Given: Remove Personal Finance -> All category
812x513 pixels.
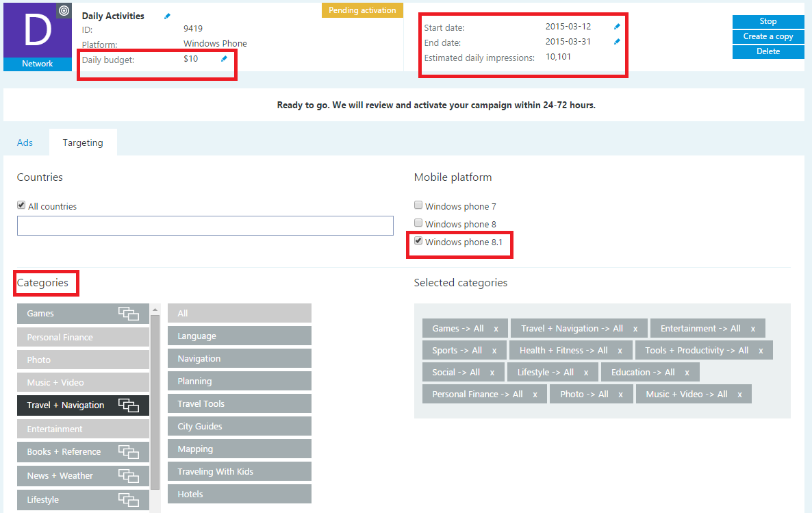Looking at the screenshot, I should pos(535,395).
